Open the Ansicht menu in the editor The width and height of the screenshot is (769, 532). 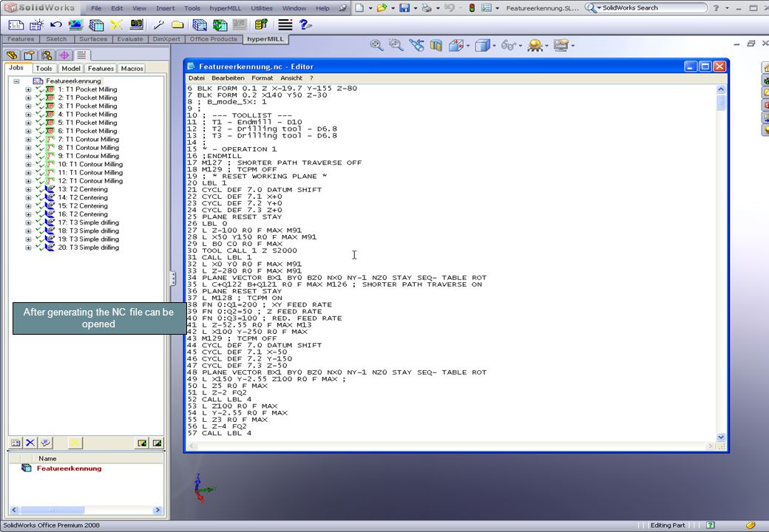point(291,78)
